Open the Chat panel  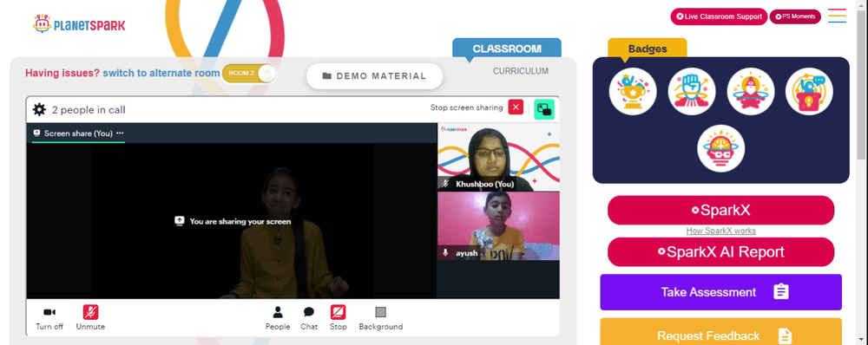pos(309,318)
